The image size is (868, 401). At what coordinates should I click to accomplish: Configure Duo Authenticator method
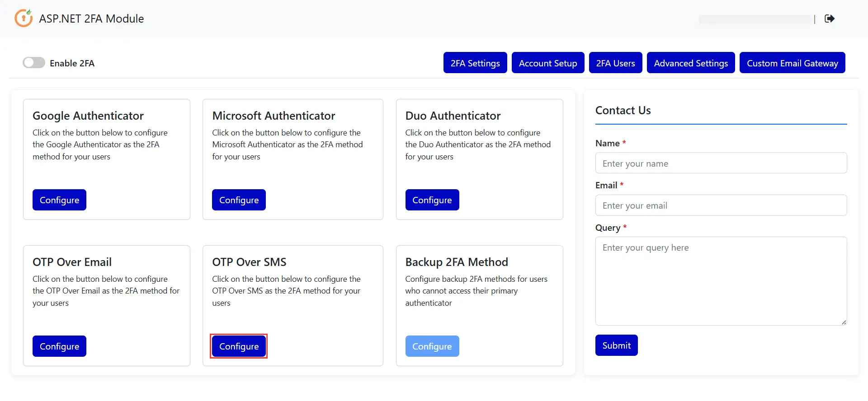tap(432, 200)
